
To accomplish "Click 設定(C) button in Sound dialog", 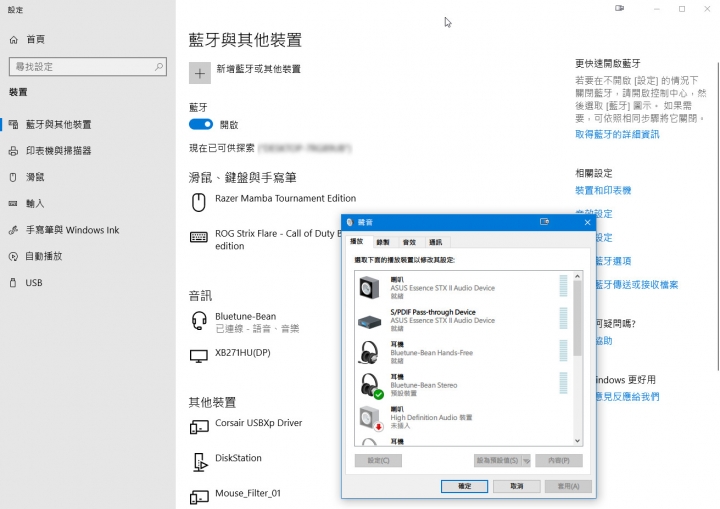I will click(378, 461).
